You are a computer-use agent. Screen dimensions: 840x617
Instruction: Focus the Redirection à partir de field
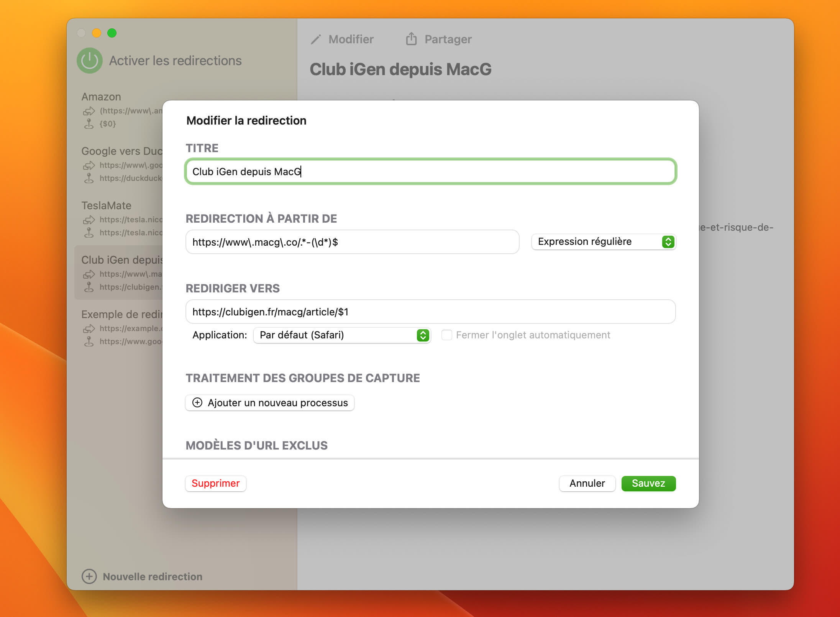point(352,242)
